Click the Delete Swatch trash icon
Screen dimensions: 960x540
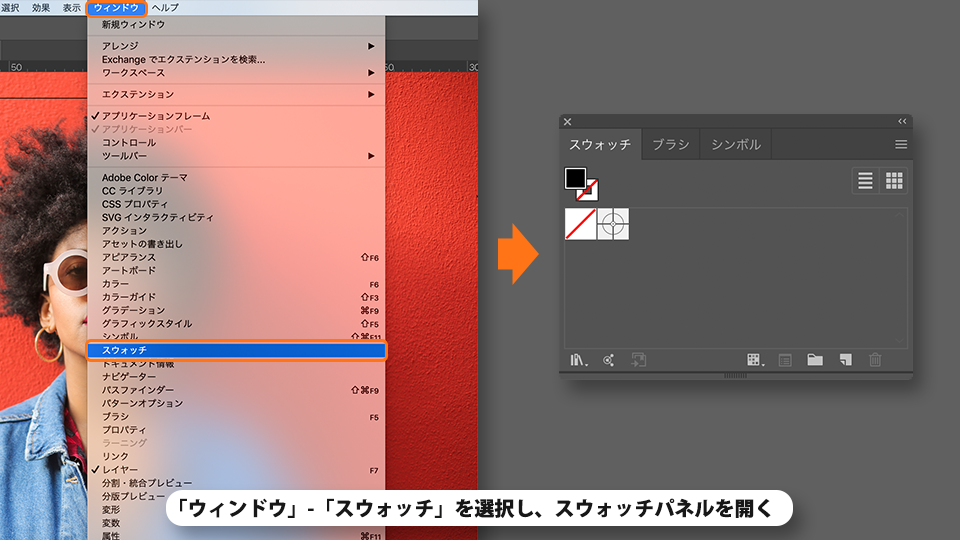click(x=876, y=360)
